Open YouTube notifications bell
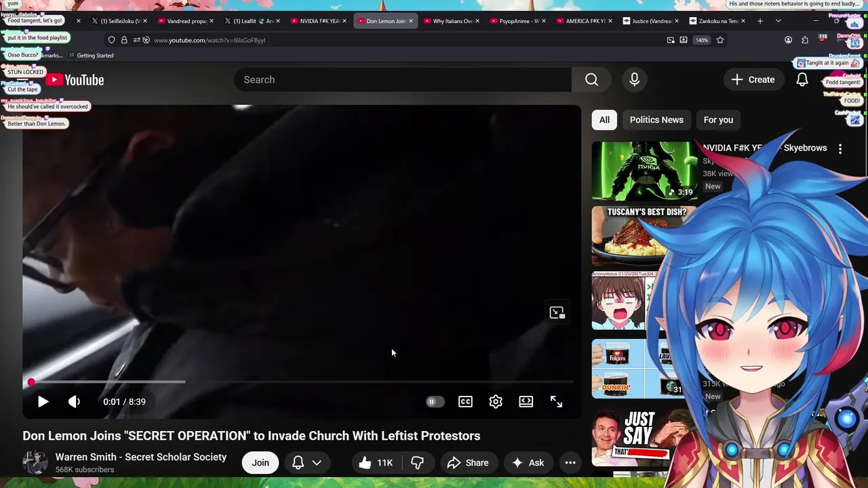868x488 pixels. 802,80
